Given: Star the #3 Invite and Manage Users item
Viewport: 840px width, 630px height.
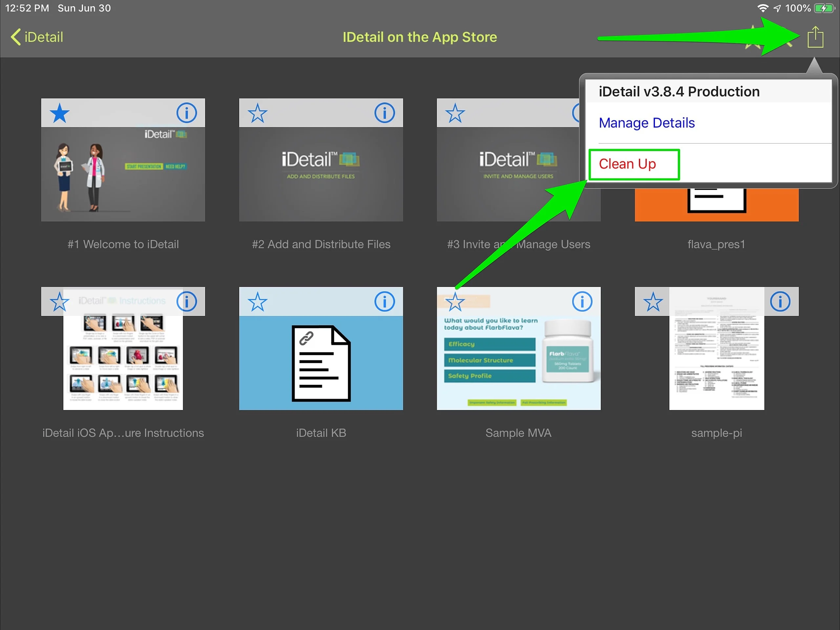Looking at the screenshot, I should click(455, 113).
